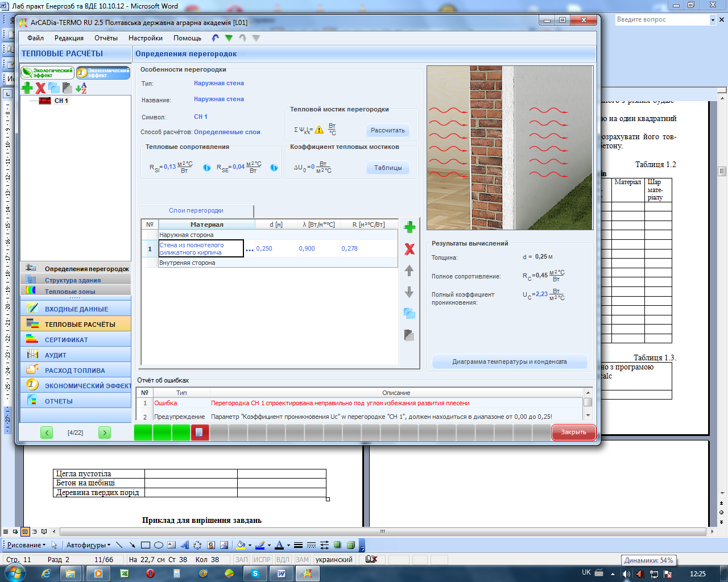Screen dimensions: 728x582
Task: Click the undo arrow in the menu bar
Action: click(215, 38)
